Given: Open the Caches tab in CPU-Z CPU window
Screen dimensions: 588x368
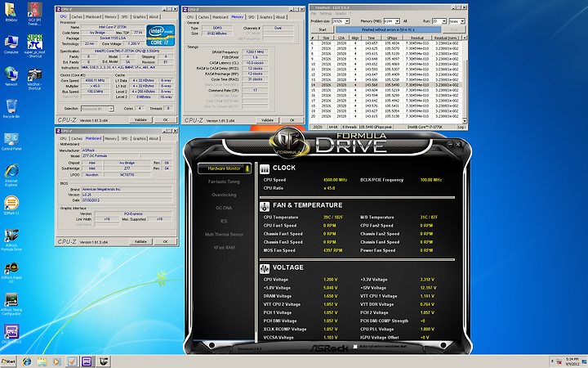Looking at the screenshot, I should tap(77, 17).
